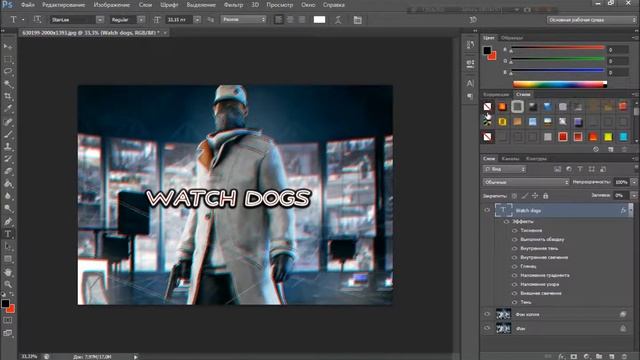Hide the Watch dogs text layer

coord(487,210)
